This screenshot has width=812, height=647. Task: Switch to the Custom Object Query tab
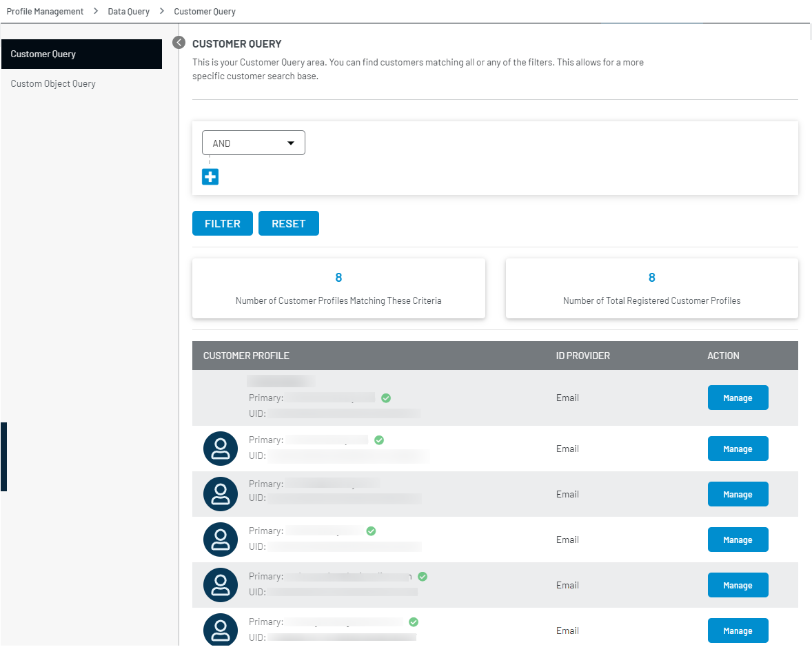coord(53,83)
